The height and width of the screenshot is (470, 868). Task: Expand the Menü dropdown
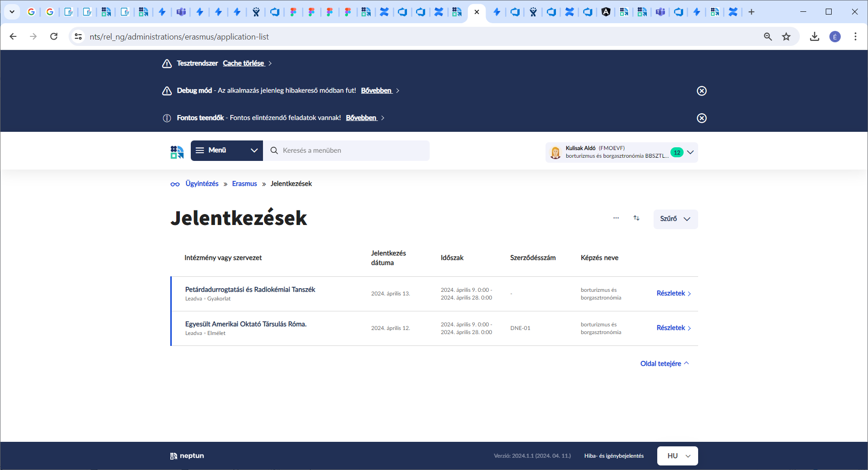227,150
